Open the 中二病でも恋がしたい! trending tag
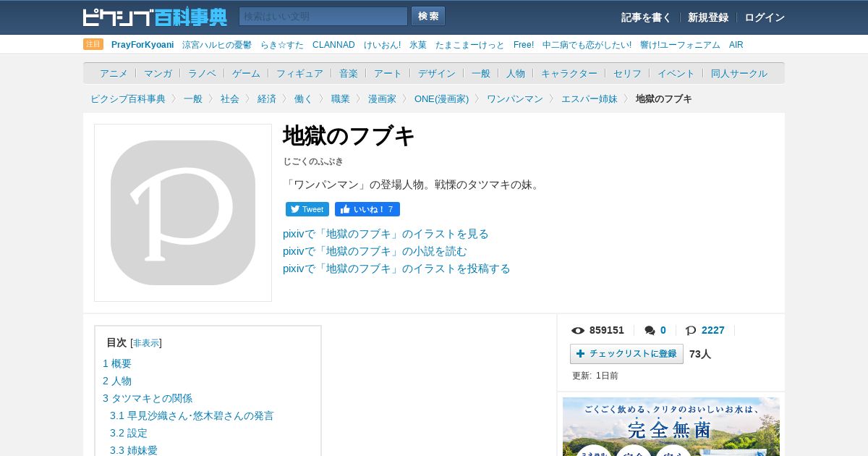Viewport: 868px width, 456px height. pyautogui.click(x=587, y=45)
